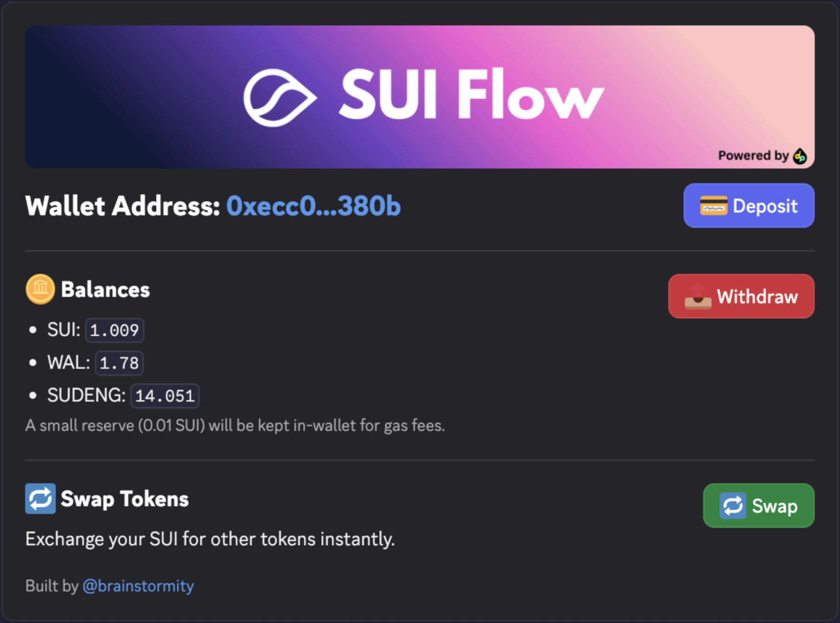Open the wallet address 0xecc0...380b

click(x=312, y=207)
